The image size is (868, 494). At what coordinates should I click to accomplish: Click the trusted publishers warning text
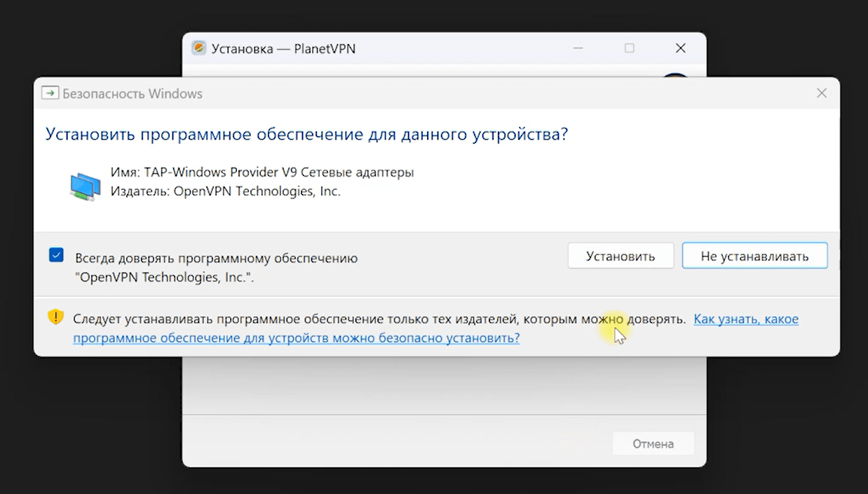point(379,320)
